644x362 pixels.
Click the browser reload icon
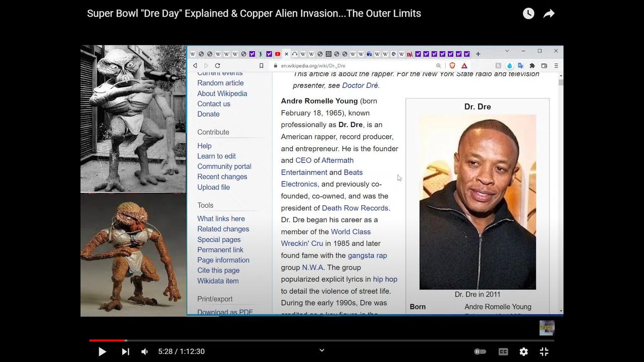coord(217,65)
